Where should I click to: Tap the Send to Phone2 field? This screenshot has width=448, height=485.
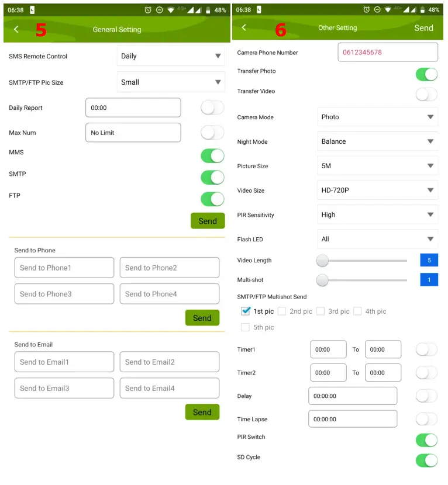(x=170, y=268)
